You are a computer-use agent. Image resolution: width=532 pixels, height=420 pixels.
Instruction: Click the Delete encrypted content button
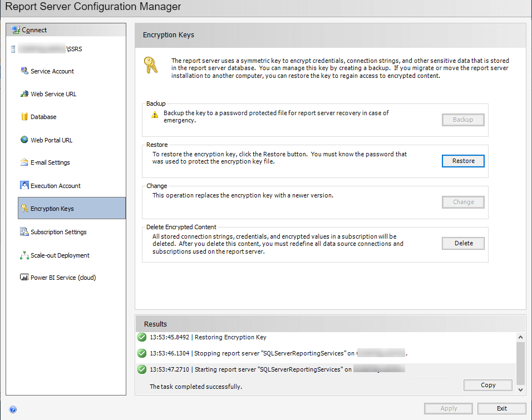coord(463,243)
